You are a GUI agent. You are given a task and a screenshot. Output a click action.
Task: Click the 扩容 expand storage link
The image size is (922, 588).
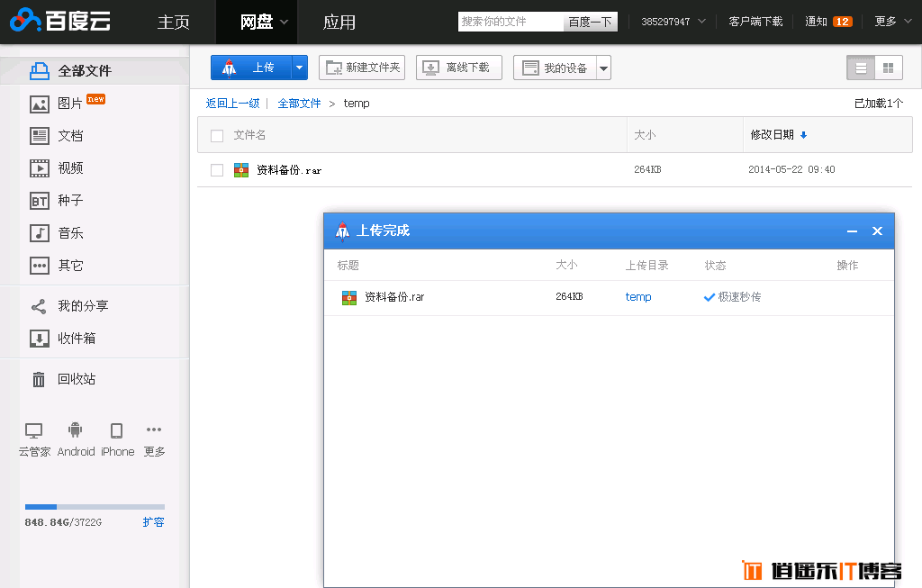click(153, 522)
